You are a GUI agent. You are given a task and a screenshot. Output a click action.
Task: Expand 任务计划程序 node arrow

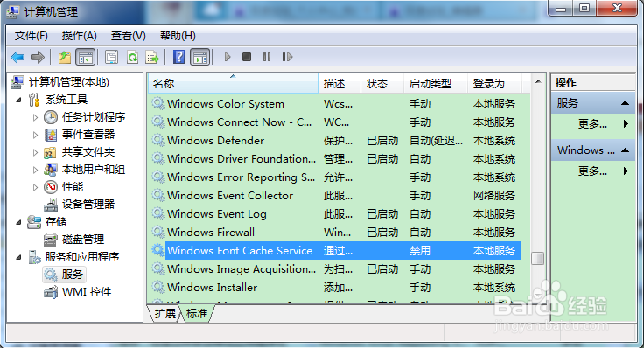click(x=35, y=117)
